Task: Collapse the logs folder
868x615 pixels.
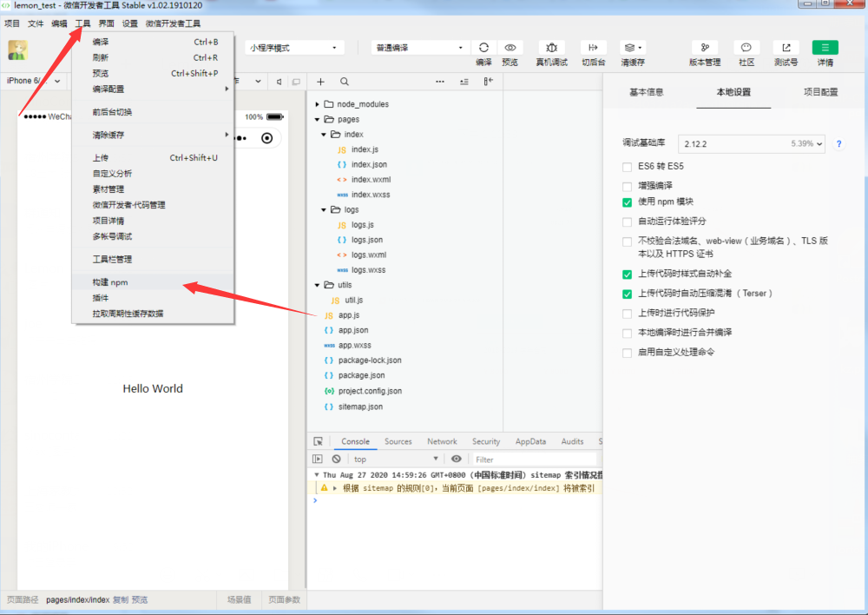Action: pyautogui.click(x=324, y=209)
